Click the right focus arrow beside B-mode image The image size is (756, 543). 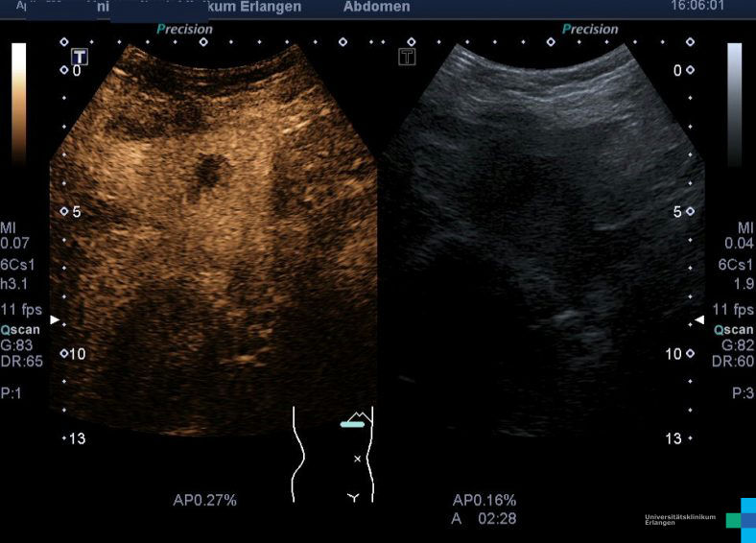pyautogui.click(x=699, y=319)
